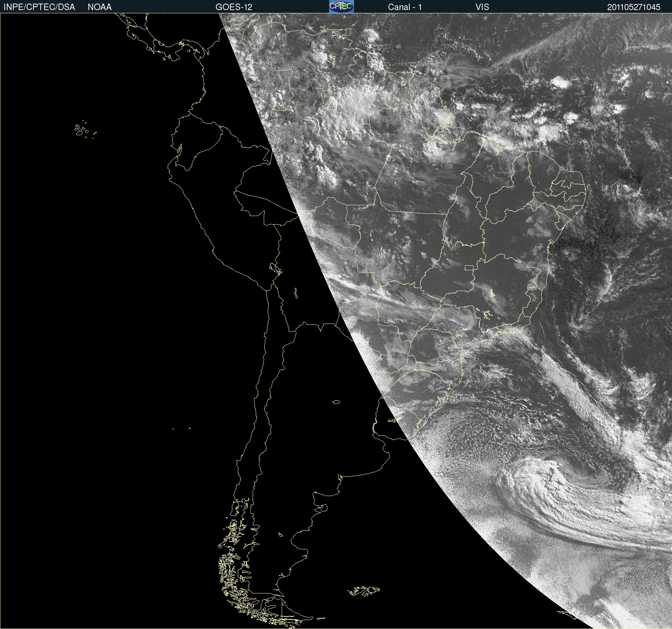The width and height of the screenshot is (672, 629).
Task: Click the Canal - 1 channel label
Action: click(405, 7)
